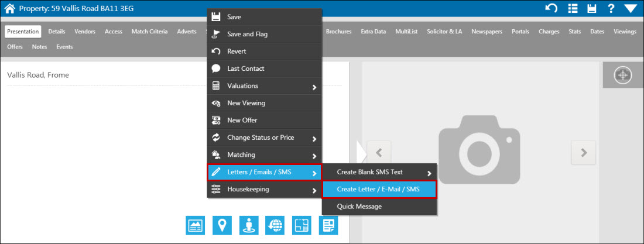This screenshot has height=244, width=644.
Task: Click the flag icon beside Save and Flag
Action: [216, 34]
